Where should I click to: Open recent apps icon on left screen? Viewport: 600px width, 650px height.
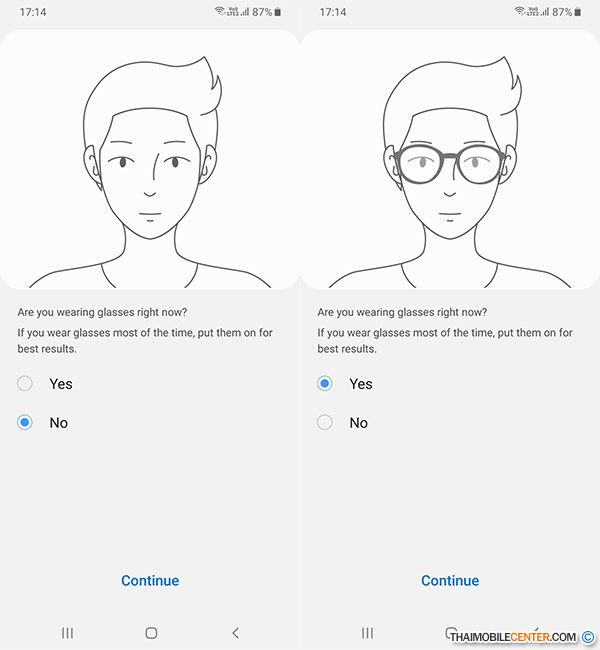coord(67,633)
